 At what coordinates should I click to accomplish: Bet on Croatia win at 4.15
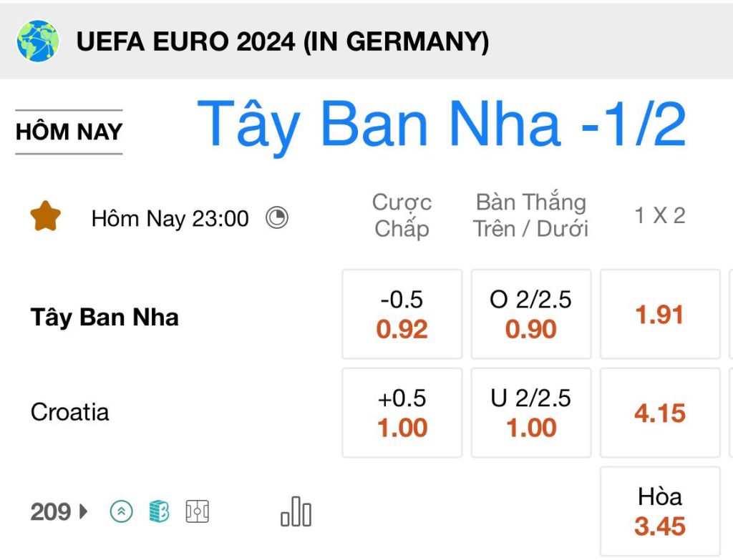click(x=660, y=413)
